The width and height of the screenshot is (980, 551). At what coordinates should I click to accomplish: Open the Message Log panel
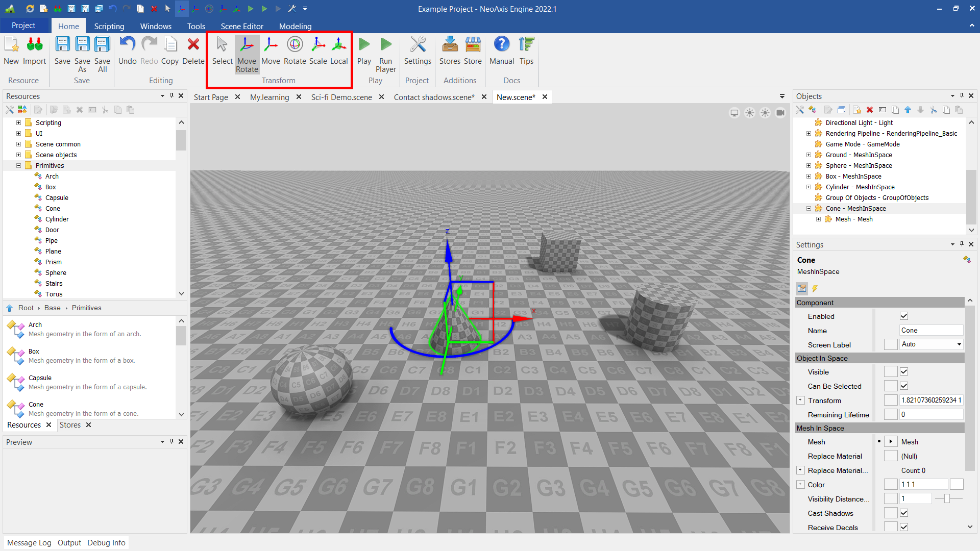click(29, 543)
